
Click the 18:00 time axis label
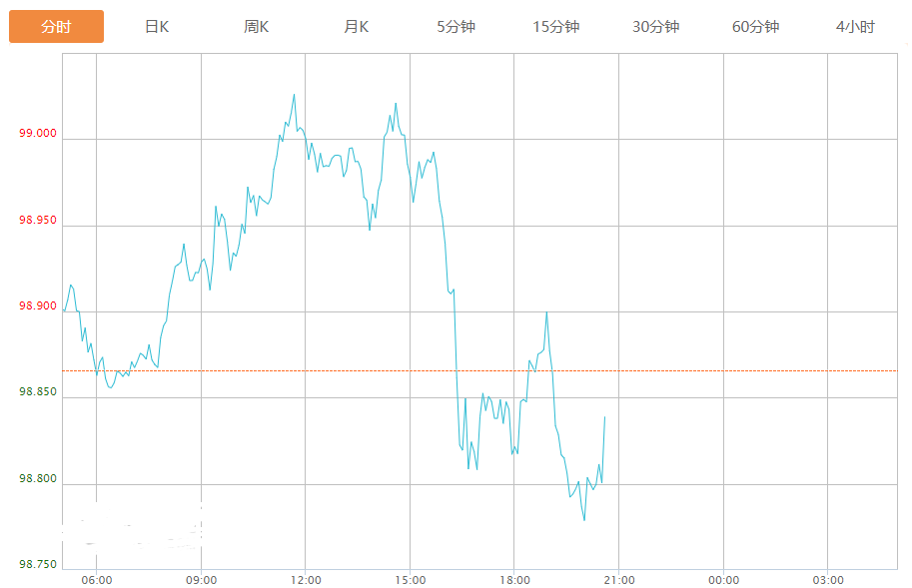click(x=514, y=580)
